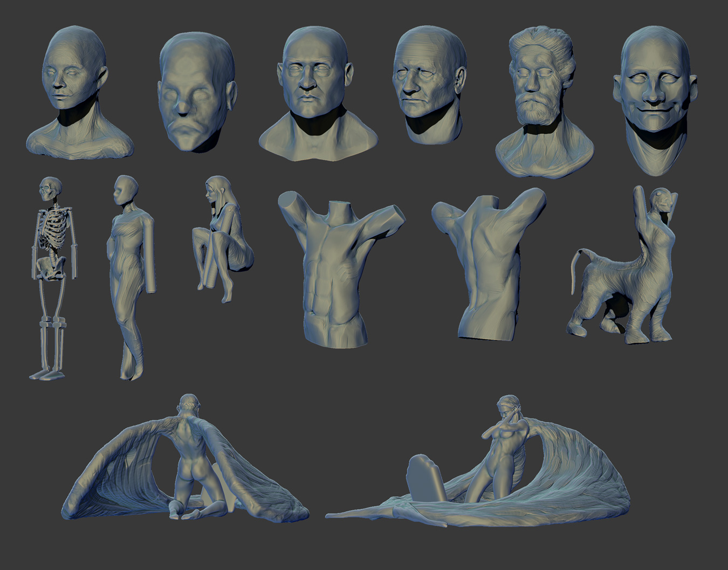Select the bearded man bust sculpt
This screenshot has height=570, width=728.
click(544, 102)
